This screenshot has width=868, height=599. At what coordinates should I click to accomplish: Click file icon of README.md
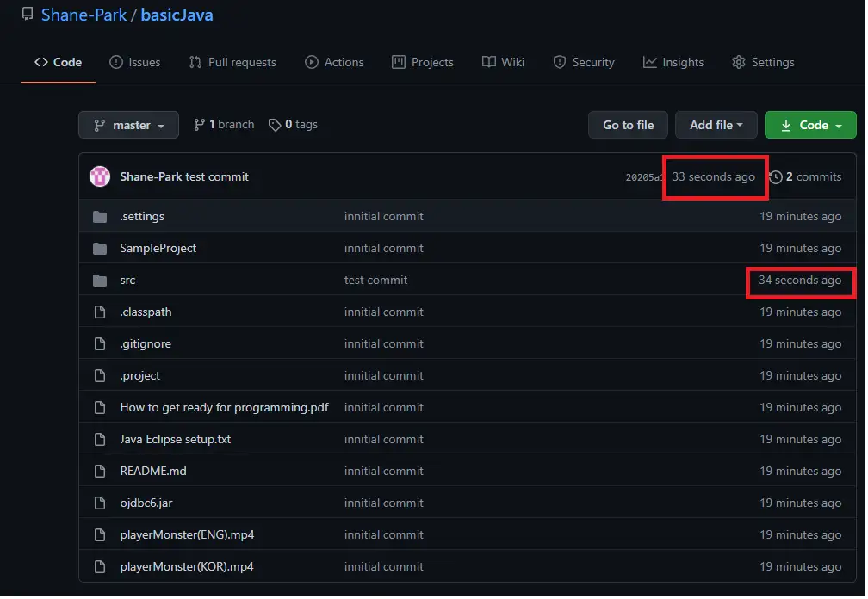tap(100, 472)
